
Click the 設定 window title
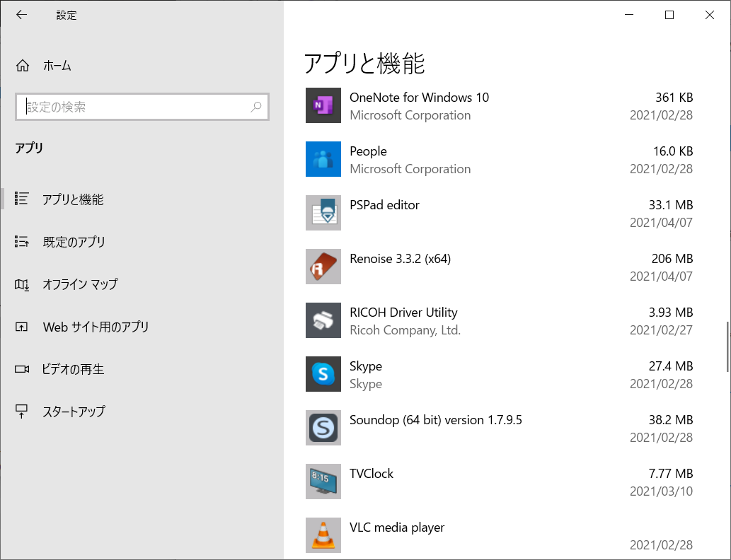[x=67, y=16]
